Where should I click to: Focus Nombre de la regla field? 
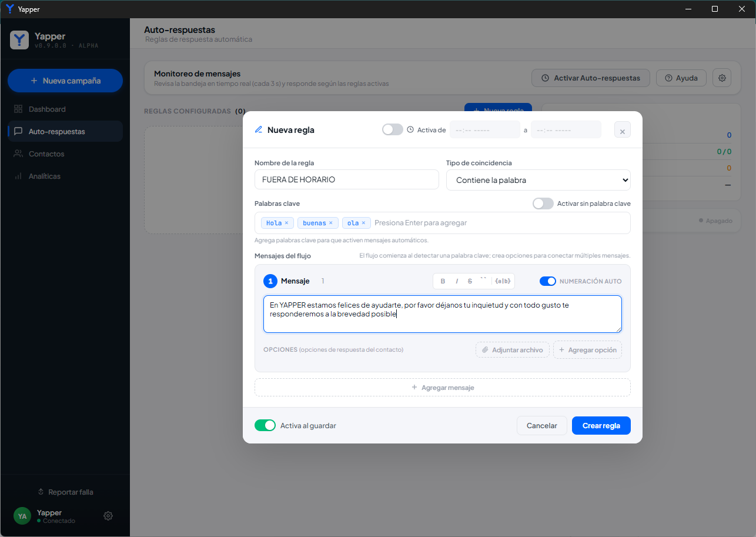click(x=347, y=179)
